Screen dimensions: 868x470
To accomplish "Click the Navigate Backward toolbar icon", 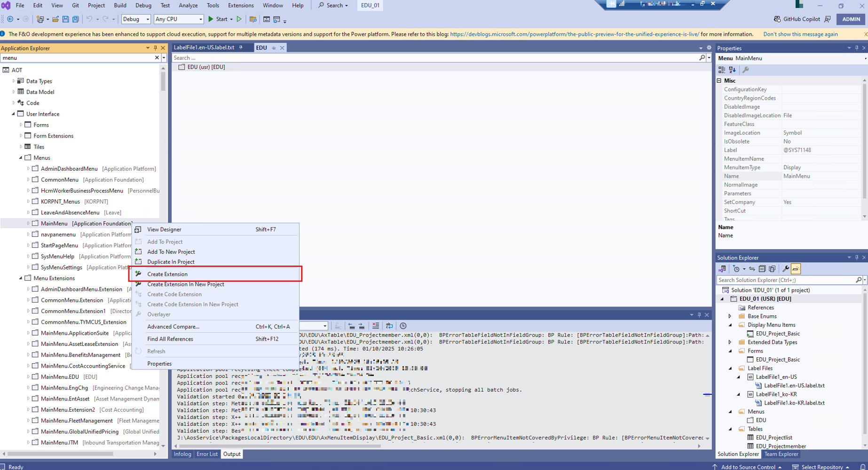I will pos(10,19).
